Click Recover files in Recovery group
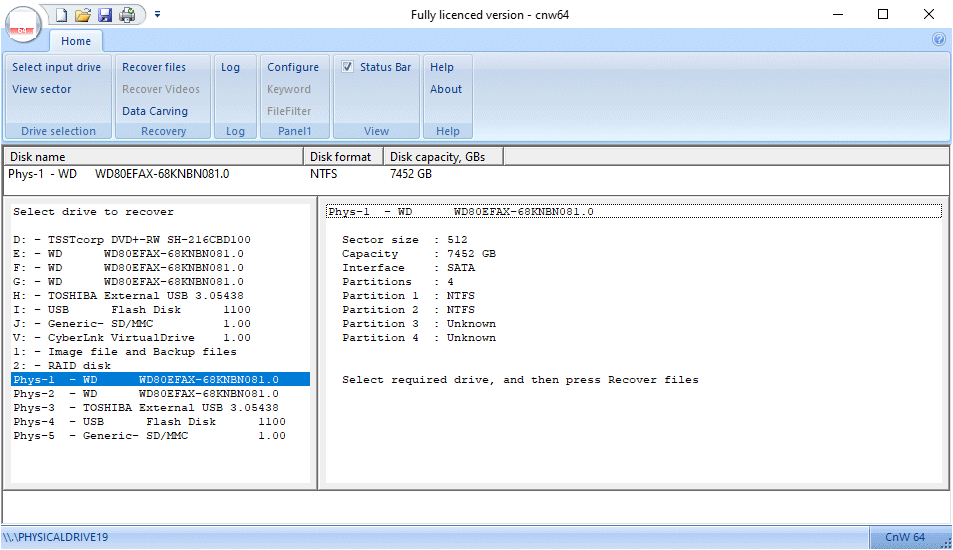Viewport: 953px width, 550px height. pyautogui.click(x=154, y=67)
